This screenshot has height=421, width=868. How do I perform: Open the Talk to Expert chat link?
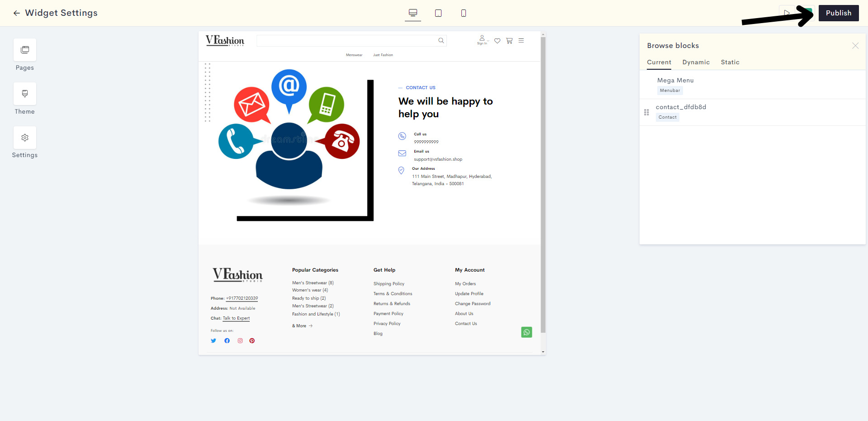[236, 318]
